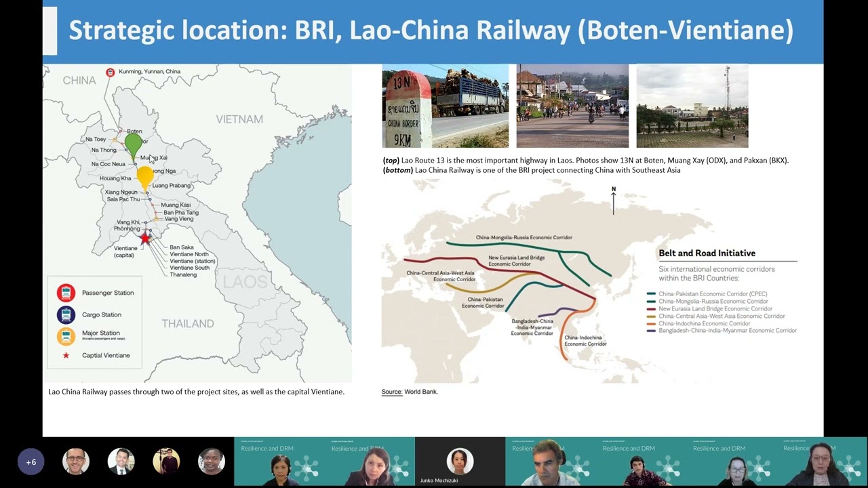The image size is (868, 488).
Task: Select the video tile left of Junko Mochizuki
Action: point(370,462)
